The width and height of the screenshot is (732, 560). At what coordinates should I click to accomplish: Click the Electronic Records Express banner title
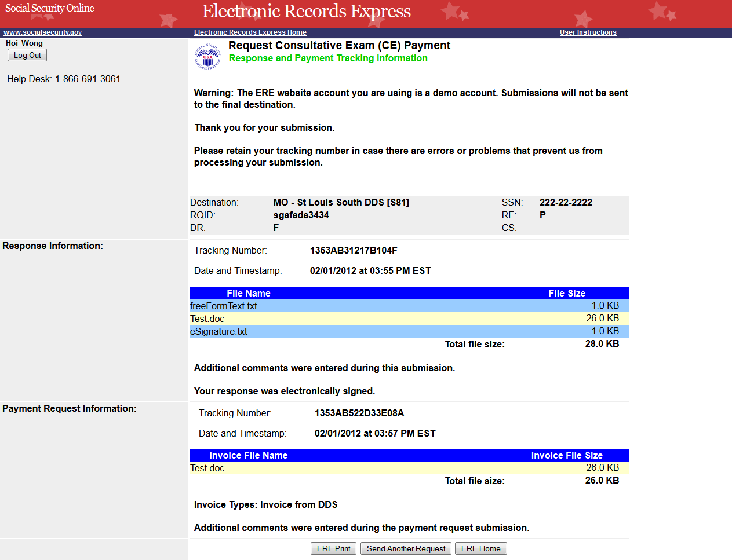point(306,12)
